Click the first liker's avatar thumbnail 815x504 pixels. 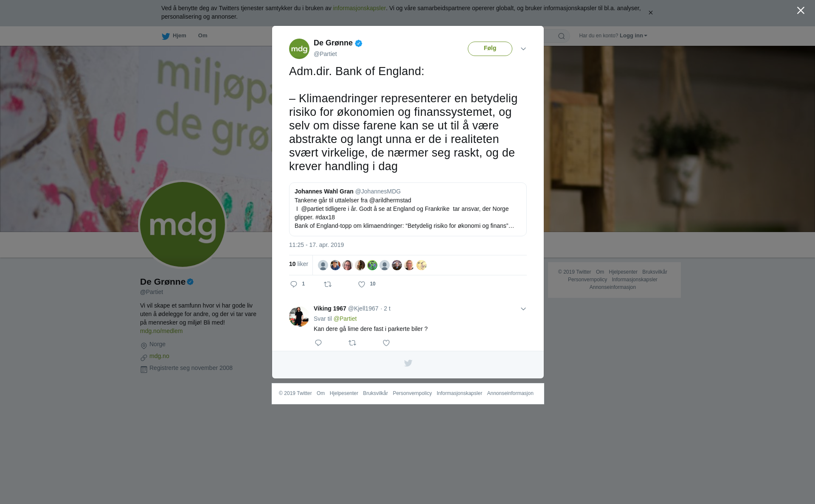323,265
